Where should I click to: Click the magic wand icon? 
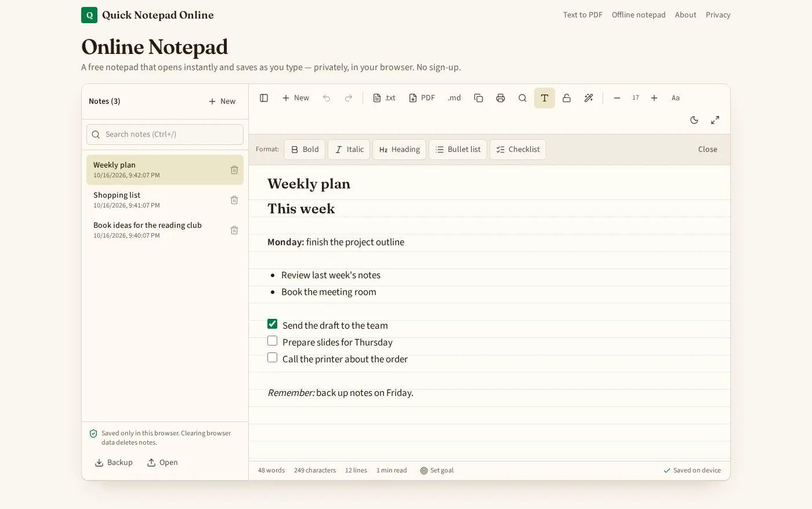tap(589, 98)
